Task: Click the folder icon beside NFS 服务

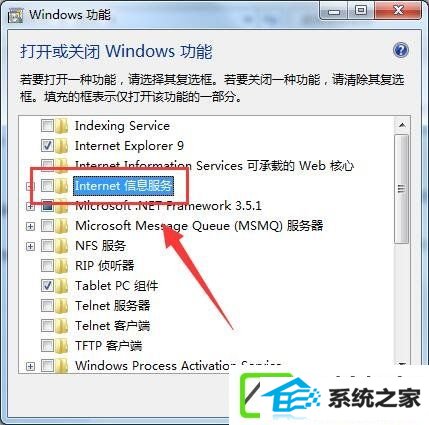Action: click(61, 246)
